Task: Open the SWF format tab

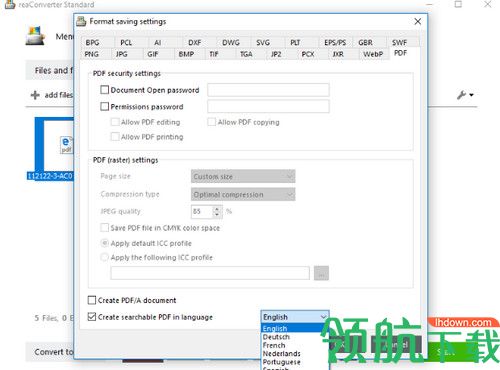Action: point(399,43)
